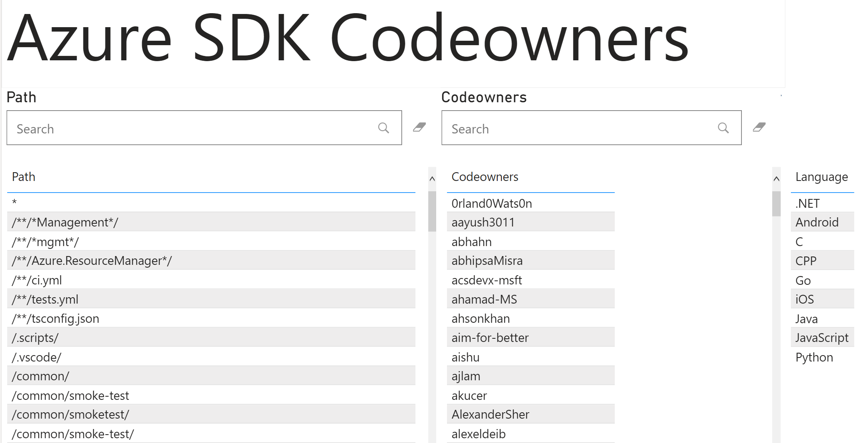This screenshot has height=443, width=868.
Task: Select the /**/*Management*/ path row
Action: (x=65, y=222)
